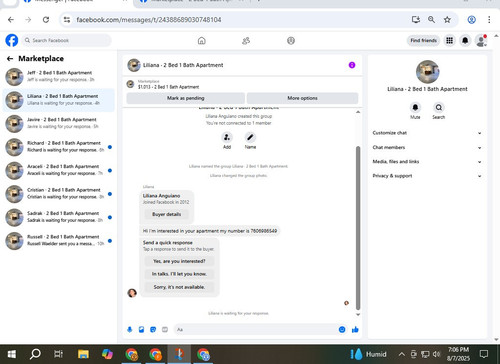Mute the Liliana conversation

pyautogui.click(x=415, y=107)
